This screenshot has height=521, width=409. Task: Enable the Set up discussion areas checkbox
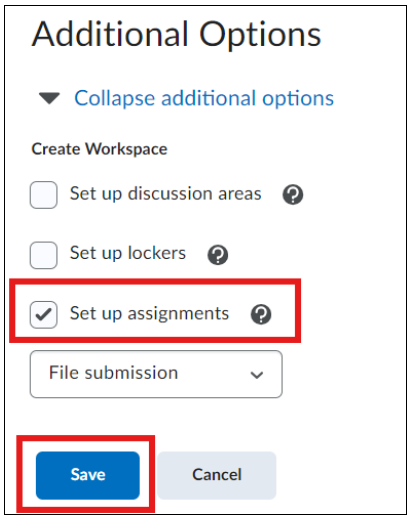click(x=44, y=195)
